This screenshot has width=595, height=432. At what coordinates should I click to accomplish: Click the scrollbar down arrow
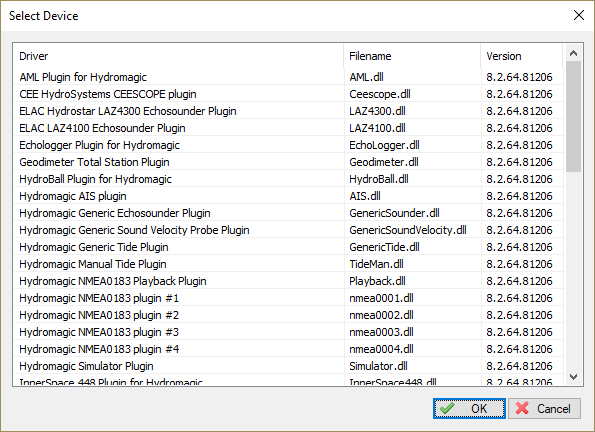[x=573, y=377]
